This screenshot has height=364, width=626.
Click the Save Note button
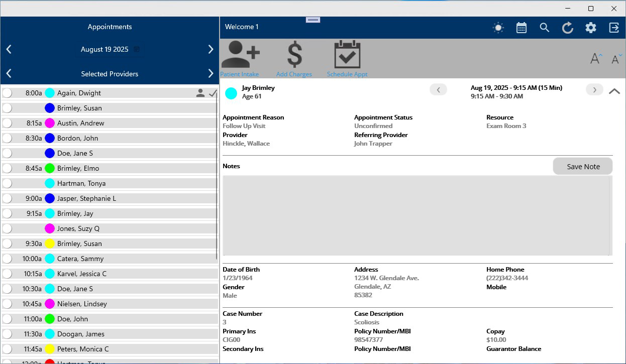(583, 167)
